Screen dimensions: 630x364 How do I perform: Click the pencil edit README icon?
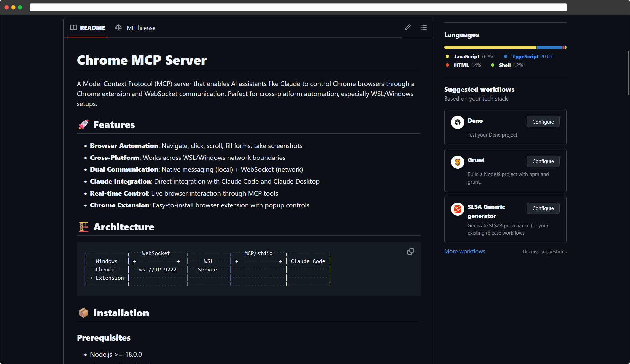point(407,28)
